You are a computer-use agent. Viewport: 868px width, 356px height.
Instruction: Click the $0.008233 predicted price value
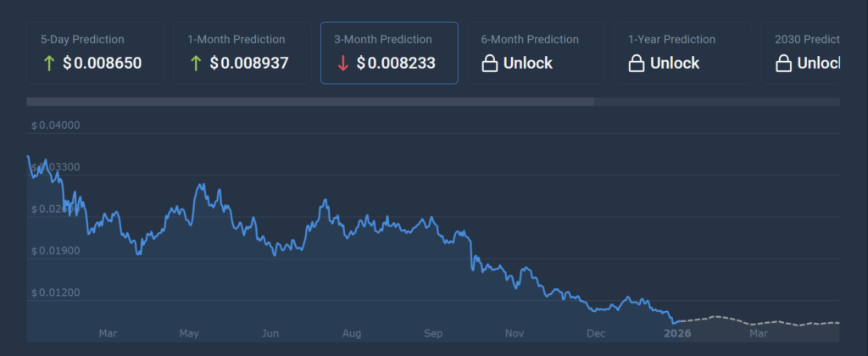tap(396, 63)
